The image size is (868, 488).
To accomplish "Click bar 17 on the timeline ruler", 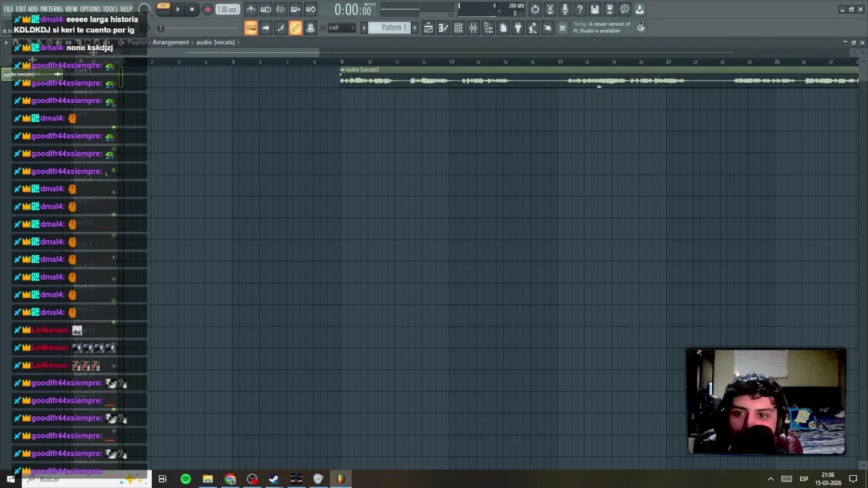I will point(560,62).
